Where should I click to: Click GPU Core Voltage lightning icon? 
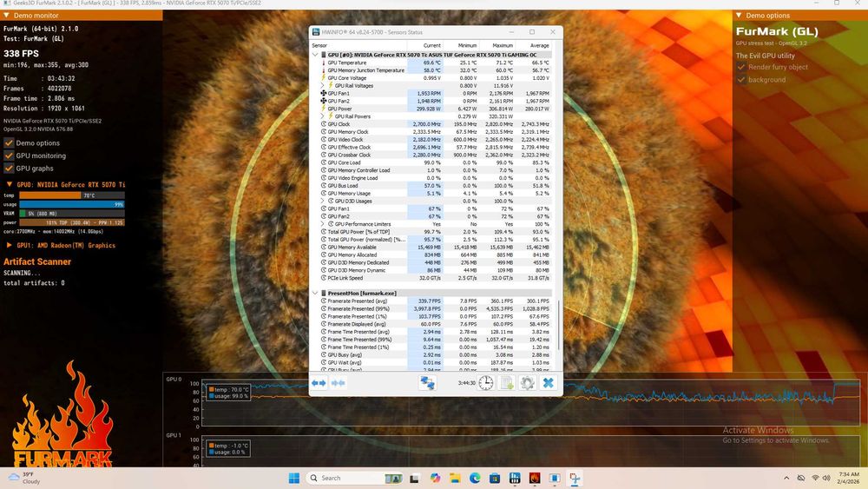tap(323, 78)
